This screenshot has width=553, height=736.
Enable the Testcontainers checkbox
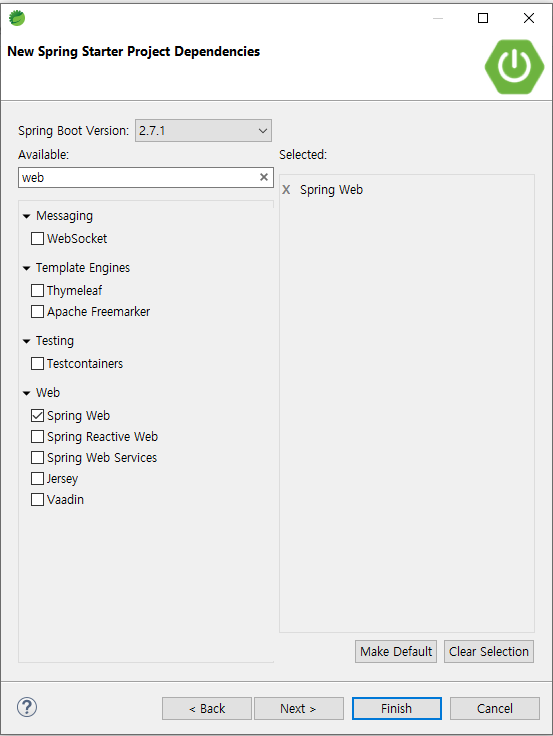(37, 363)
